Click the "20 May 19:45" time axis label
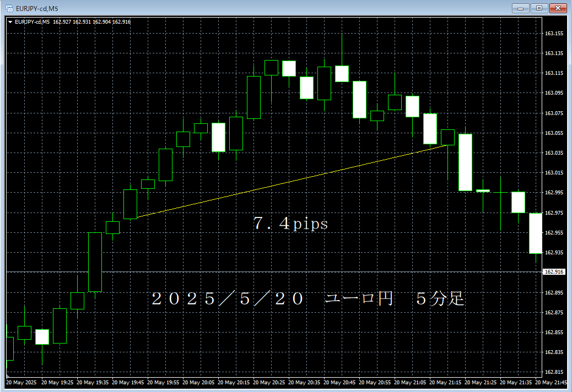 pos(128,383)
